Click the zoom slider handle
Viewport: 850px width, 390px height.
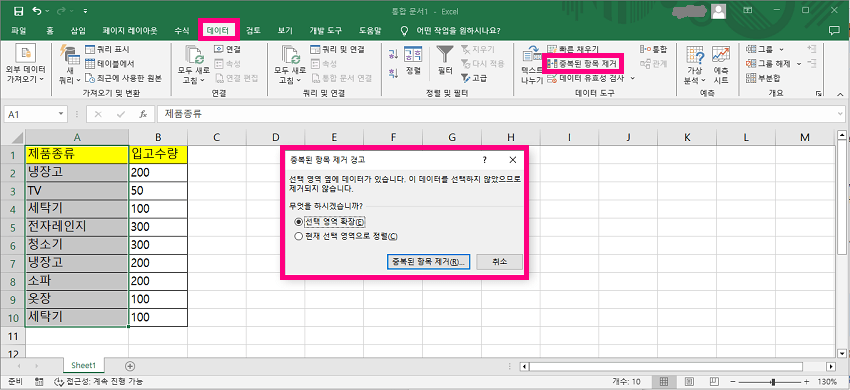click(x=773, y=381)
